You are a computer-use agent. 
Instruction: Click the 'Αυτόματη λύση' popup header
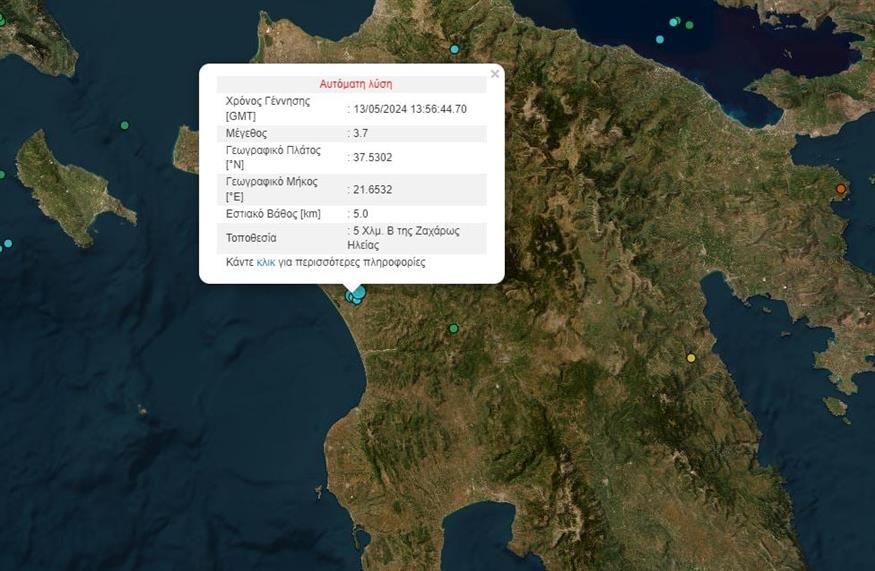(355, 84)
